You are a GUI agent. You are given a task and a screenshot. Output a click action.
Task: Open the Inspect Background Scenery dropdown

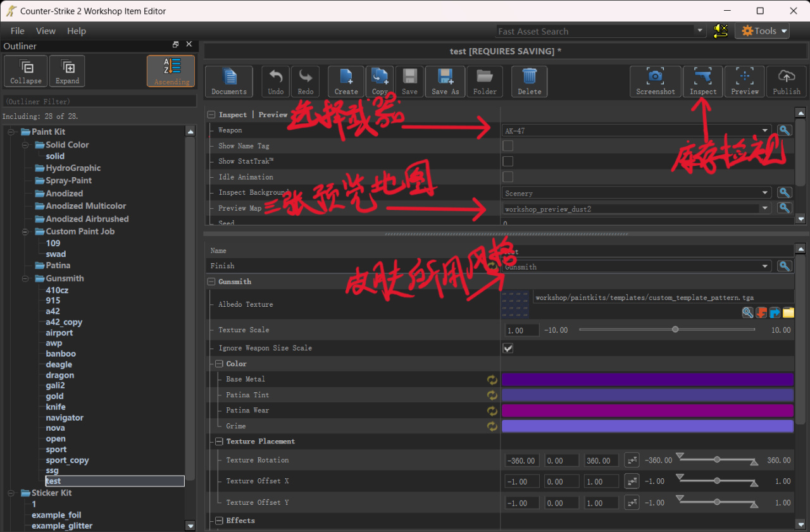[x=637, y=193]
